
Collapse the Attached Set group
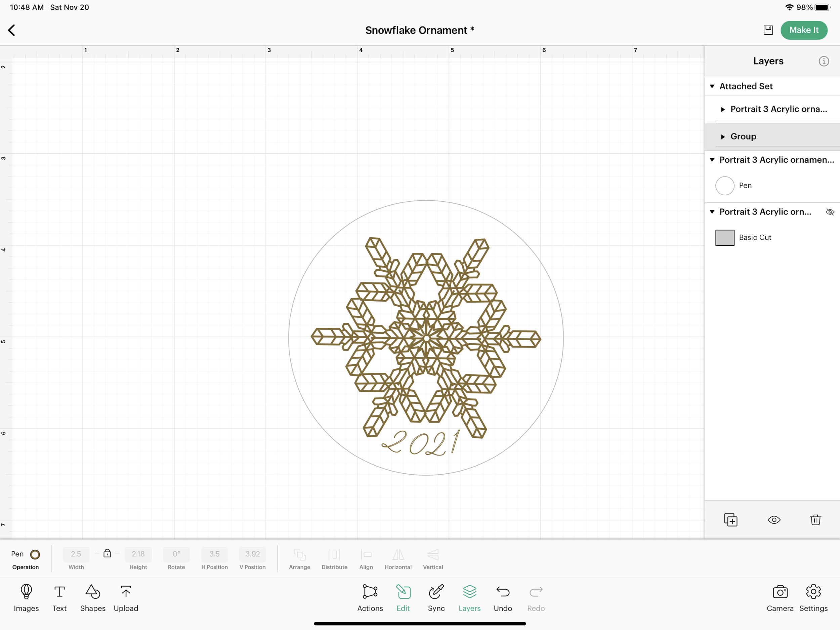click(x=712, y=86)
